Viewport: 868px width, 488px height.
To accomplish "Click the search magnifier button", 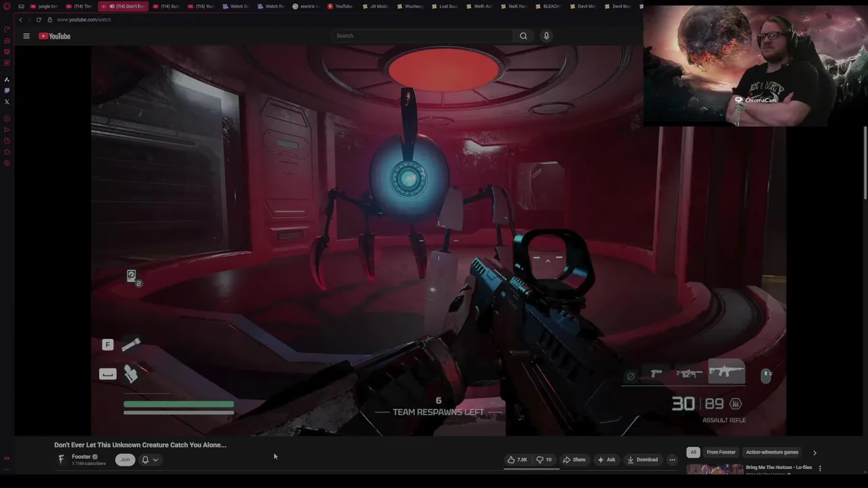I will click(523, 36).
